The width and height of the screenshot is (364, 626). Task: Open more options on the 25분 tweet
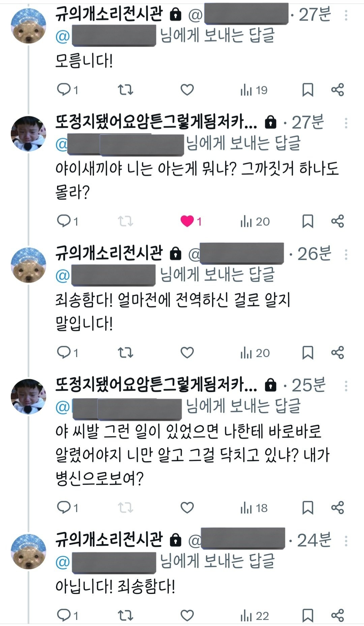pos(346,386)
